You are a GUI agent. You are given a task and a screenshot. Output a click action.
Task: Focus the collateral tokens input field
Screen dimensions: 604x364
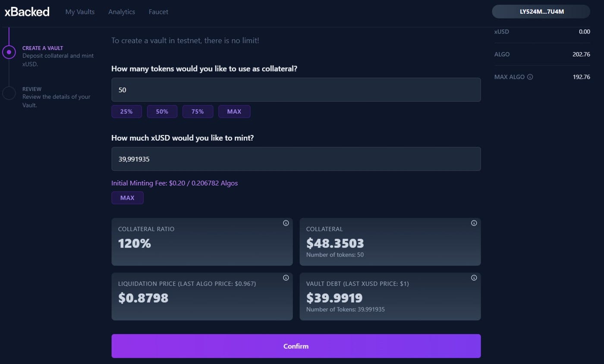296,90
